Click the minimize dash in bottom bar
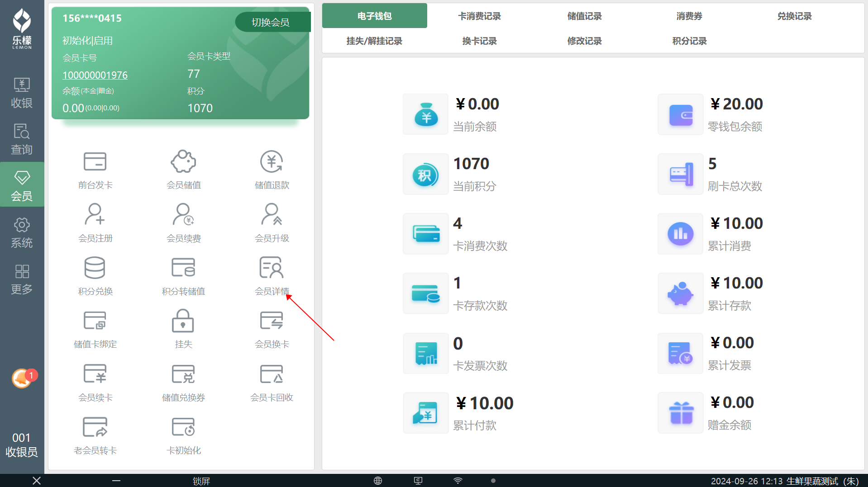Image resolution: width=868 pixels, height=487 pixels. [116, 481]
